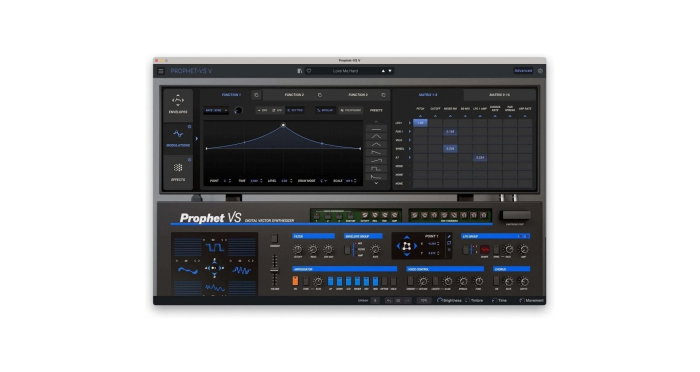700x372 pixels.
Task: Favorite the preset with the heart icon
Action: click(309, 71)
